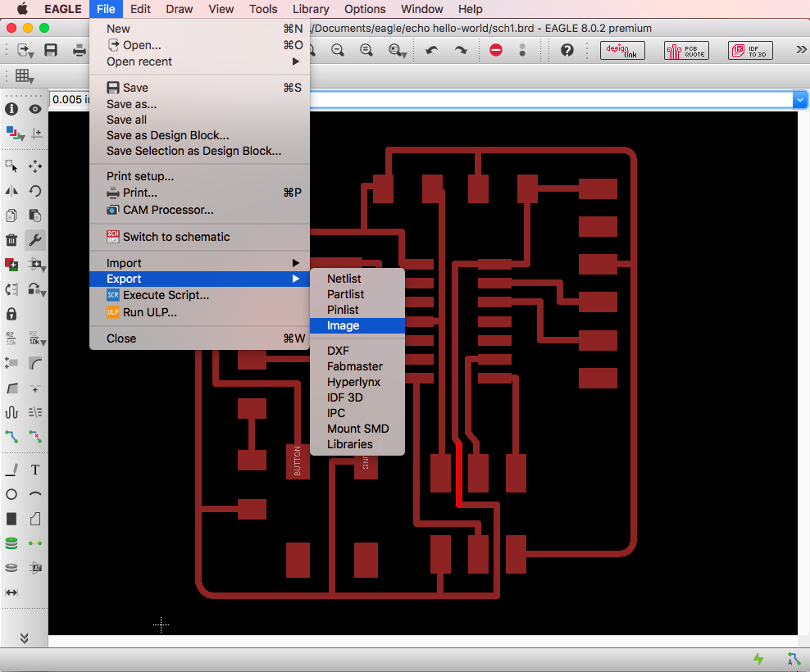Select the Polygon tool
Viewport: 810px width, 672px height.
click(x=35, y=519)
